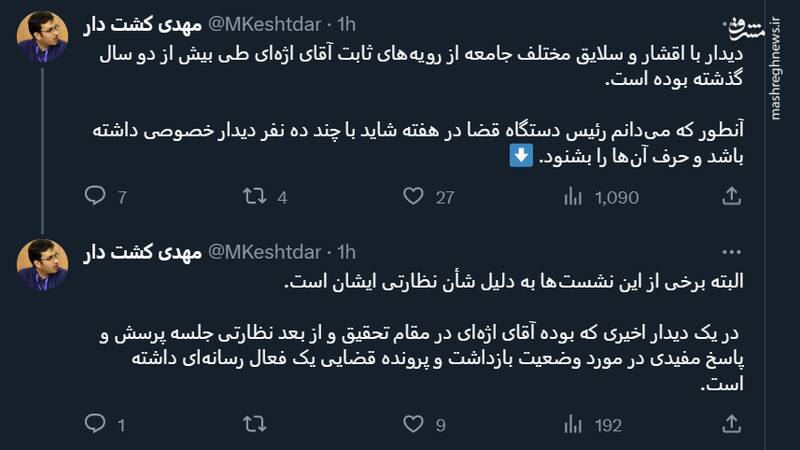
Task: Click the second tweet's author avatar
Action: coord(42,265)
